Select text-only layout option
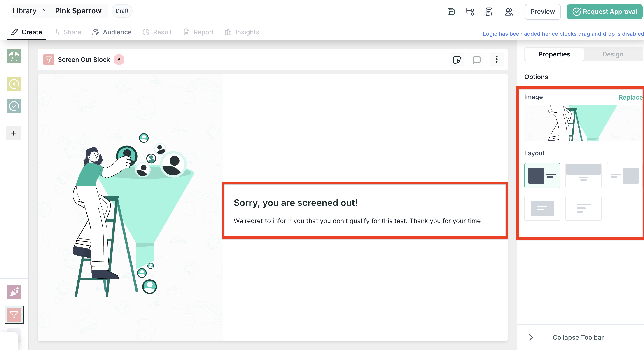This screenshot has width=644, height=350. [583, 208]
